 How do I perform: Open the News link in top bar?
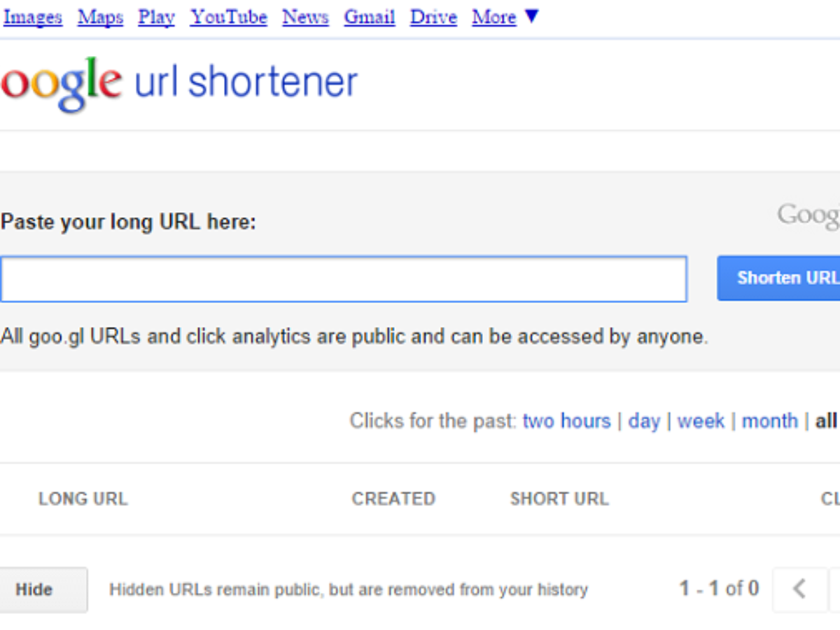305,17
